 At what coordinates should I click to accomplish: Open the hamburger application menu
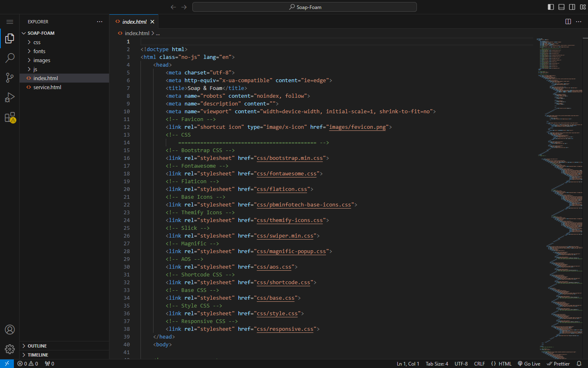[10, 22]
